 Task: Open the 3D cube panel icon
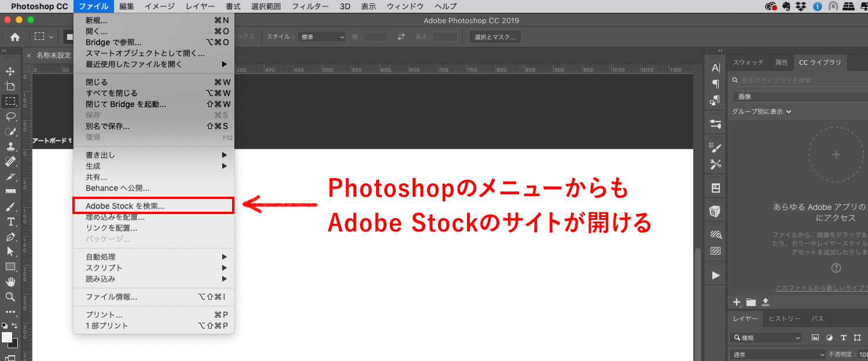pos(716,212)
